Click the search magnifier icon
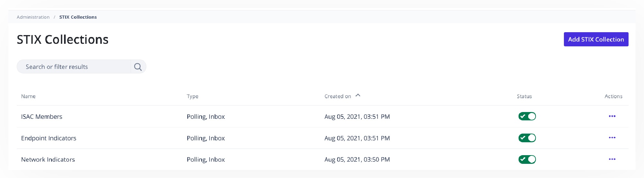The width and height of the screenshot is (644, 178). (138, 67)
